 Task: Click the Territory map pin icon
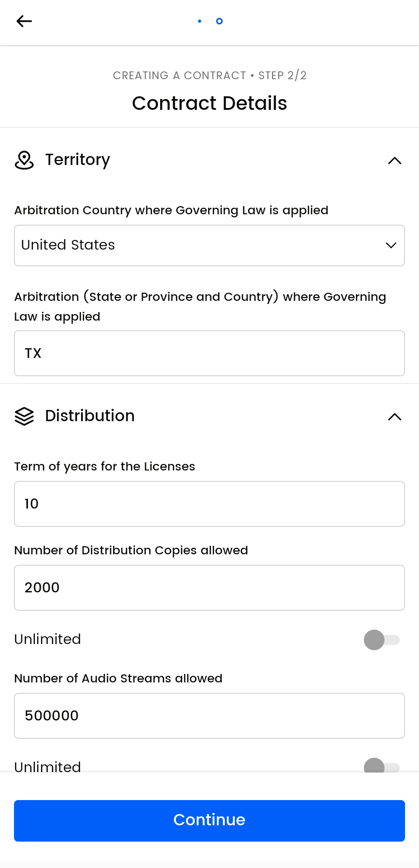pyautogui.click(x=24, y=160)
